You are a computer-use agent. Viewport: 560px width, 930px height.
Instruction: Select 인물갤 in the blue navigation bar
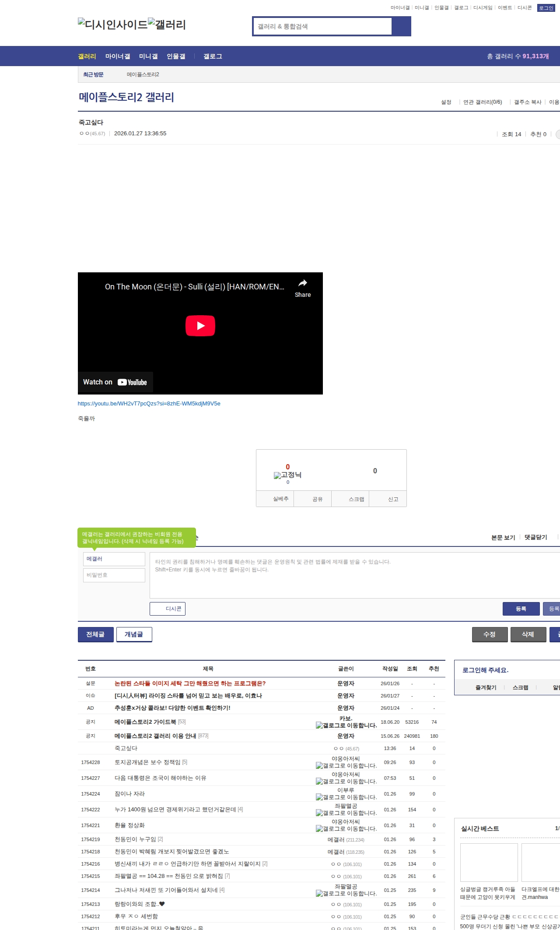point(176,56)
